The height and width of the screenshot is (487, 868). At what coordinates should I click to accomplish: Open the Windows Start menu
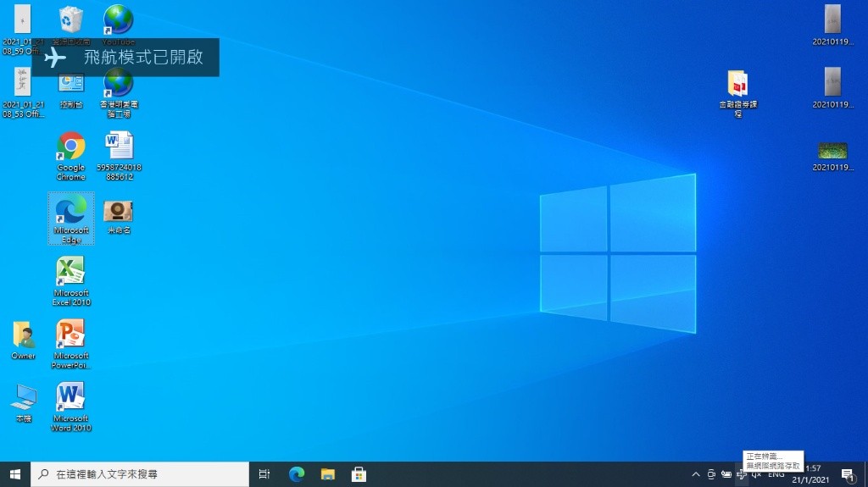[15, 474]
